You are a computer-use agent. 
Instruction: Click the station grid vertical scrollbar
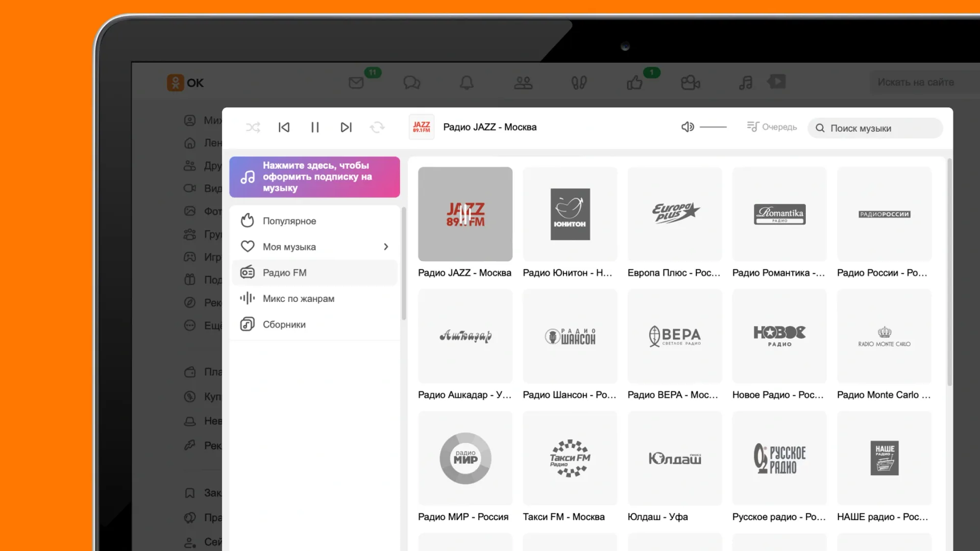pyautogui.click(x=949, y=272)
